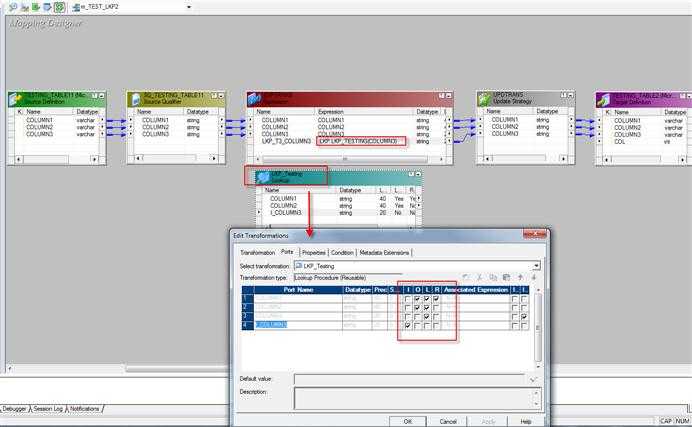The width and height of the screenshot is (692, 427).
Task: Switch to the Transformation tab
Action: (x=258, y=253)
